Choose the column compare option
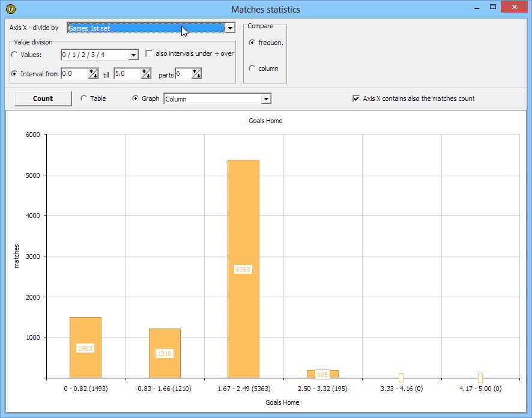Image resolution: width=532 pixels, height=418 pixels. [x=252, y=68]
